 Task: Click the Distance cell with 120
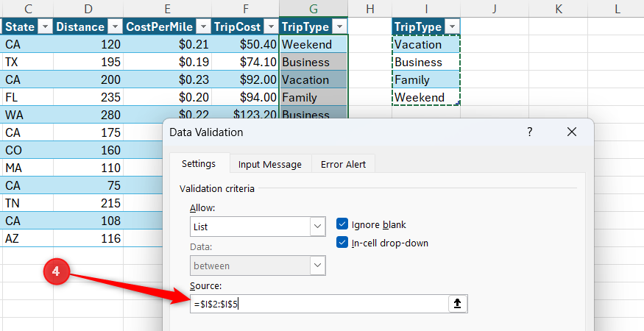click(88, 44)
